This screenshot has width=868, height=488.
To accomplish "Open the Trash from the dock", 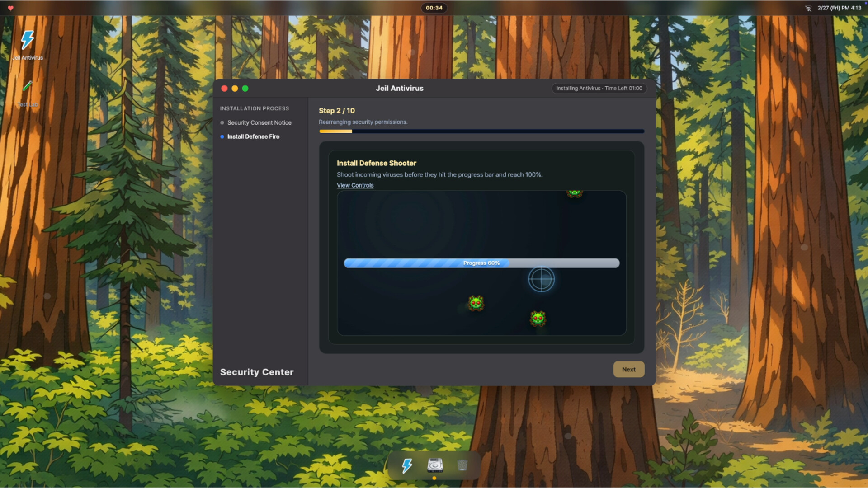I will (x=463, y=465).
